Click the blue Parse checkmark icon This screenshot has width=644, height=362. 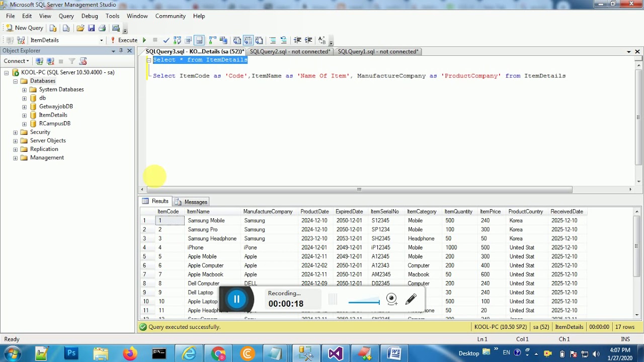coord(166,40)
